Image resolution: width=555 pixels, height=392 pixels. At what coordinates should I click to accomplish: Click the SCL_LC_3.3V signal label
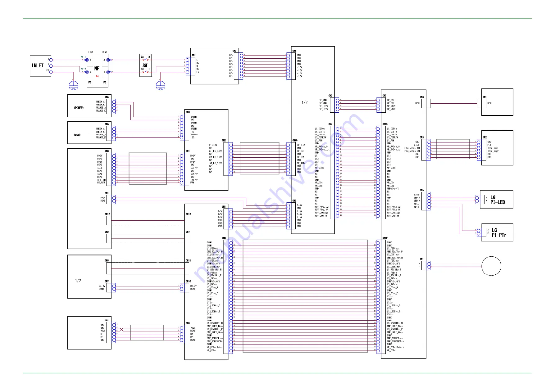pyautogui.click(x=215, y=151)
